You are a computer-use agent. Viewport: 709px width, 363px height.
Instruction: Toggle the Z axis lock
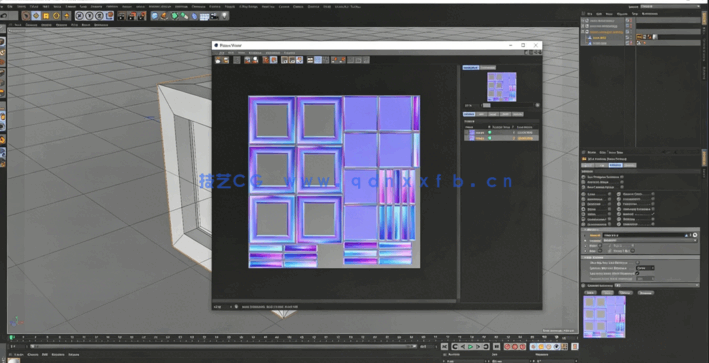click(x=99, y=16)
